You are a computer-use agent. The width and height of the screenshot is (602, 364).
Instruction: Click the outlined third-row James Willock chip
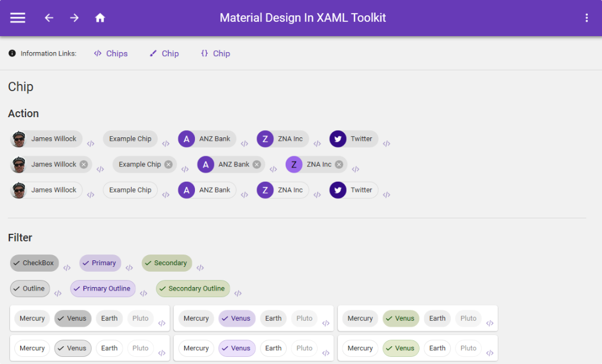click(x=46, y=190)
